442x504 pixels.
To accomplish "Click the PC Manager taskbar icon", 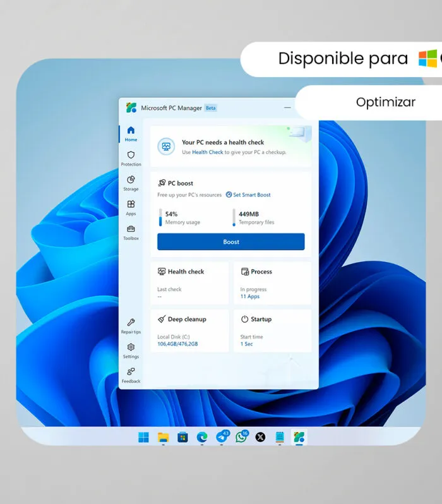I will 299,437.
